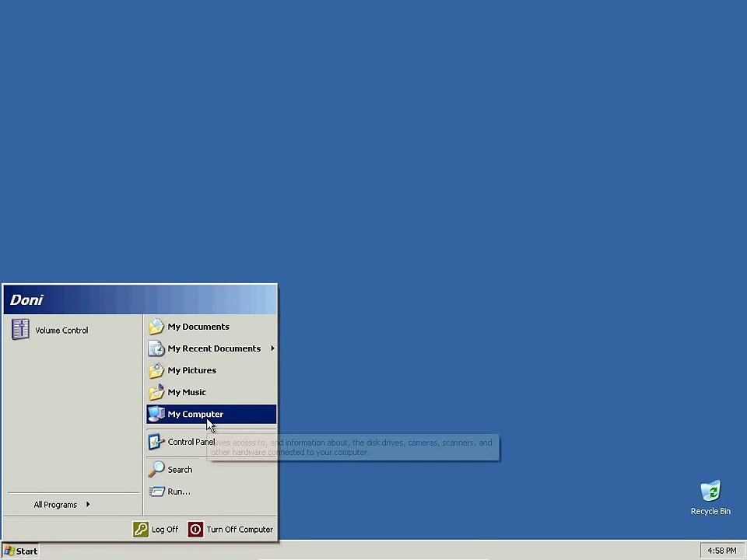Select the My Documents menu label
747x560 pixels.
coord(198,327)
